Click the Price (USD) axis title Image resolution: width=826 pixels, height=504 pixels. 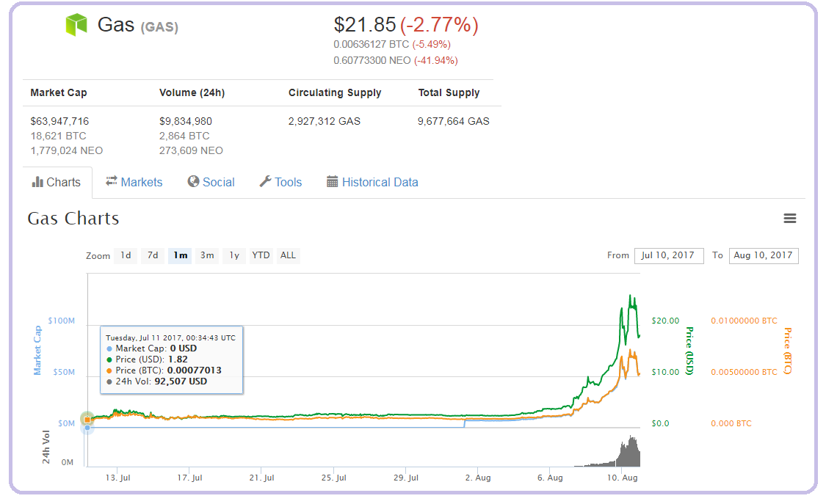689,351
